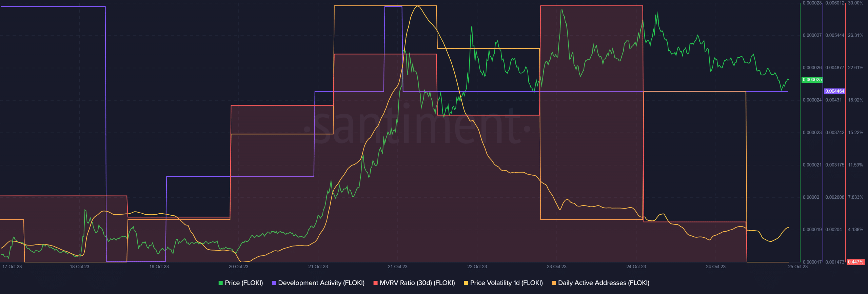Click the purple swatch beside Development Activity
The height and width of the screenshot is (294, 868).
[x=274, y=283]
